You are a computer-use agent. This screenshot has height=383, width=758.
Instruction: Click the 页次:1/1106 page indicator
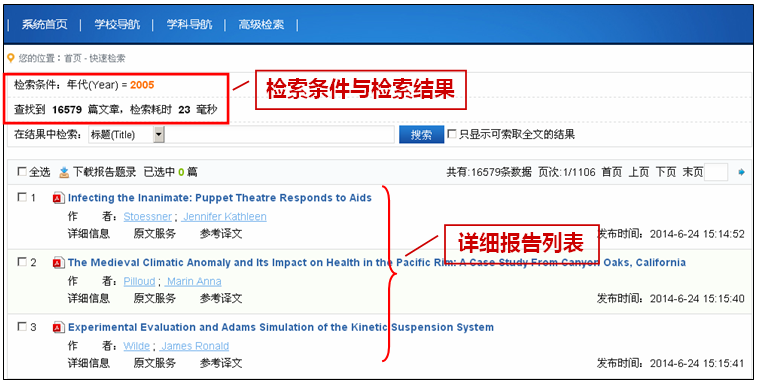(x=567, y=172)
